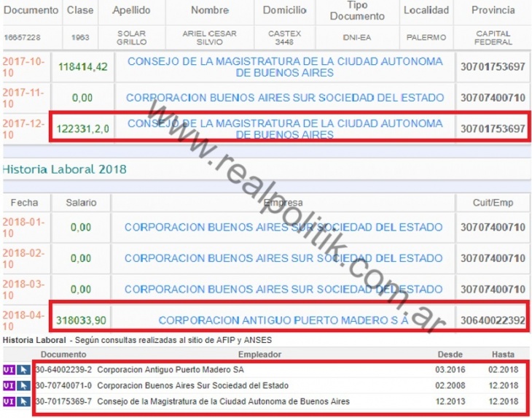Click the 2017-10-10 date cell
Viewport: 532px width, 418px height.
point(23,67)
